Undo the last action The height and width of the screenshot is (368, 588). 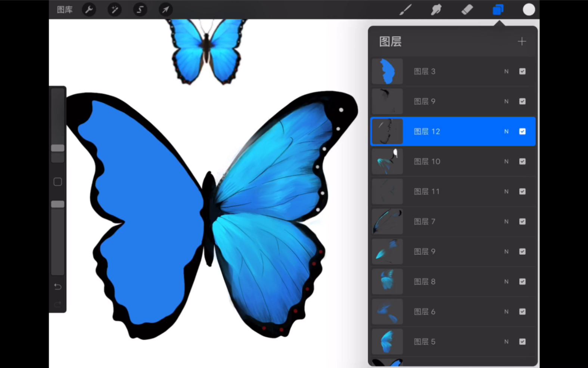pos(57,287)
